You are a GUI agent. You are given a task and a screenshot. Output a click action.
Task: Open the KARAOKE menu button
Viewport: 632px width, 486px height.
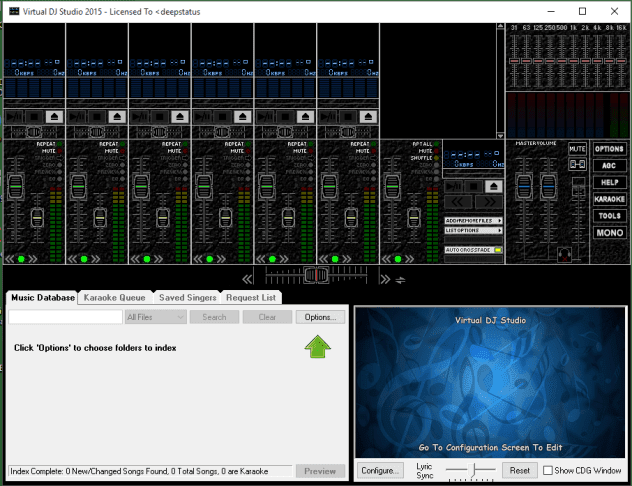609,199
